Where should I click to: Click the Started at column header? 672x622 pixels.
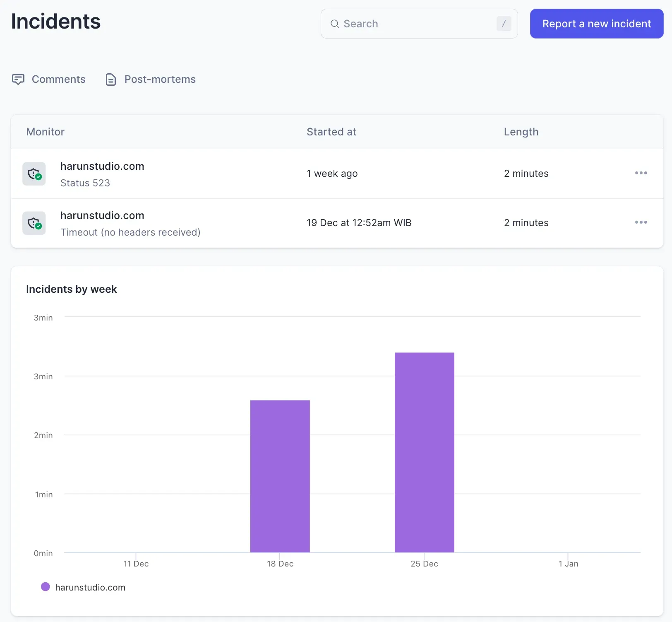(x=331, y=132)
